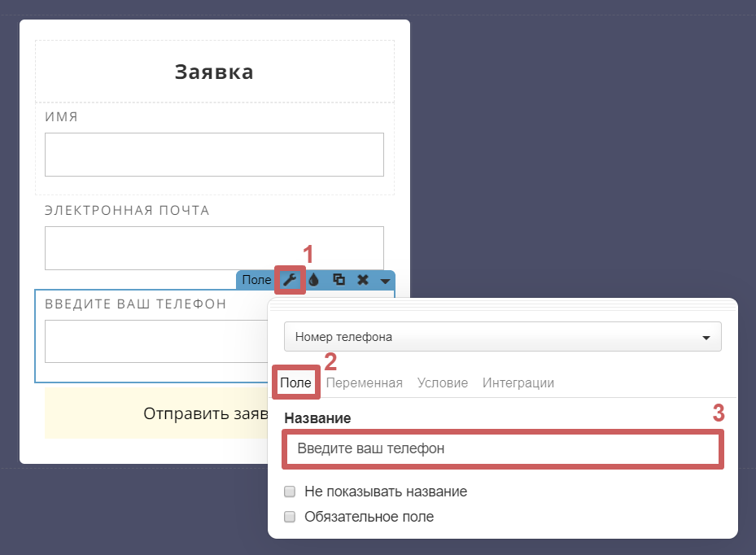Select the 'Введите ваш телефон' field label
The image size is (756, 555).
coord(135,304)
